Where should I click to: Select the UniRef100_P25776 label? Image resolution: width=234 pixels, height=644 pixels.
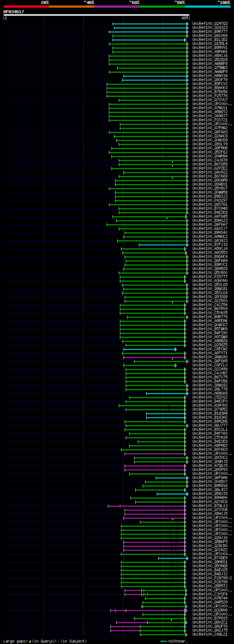tap(210, 96)
